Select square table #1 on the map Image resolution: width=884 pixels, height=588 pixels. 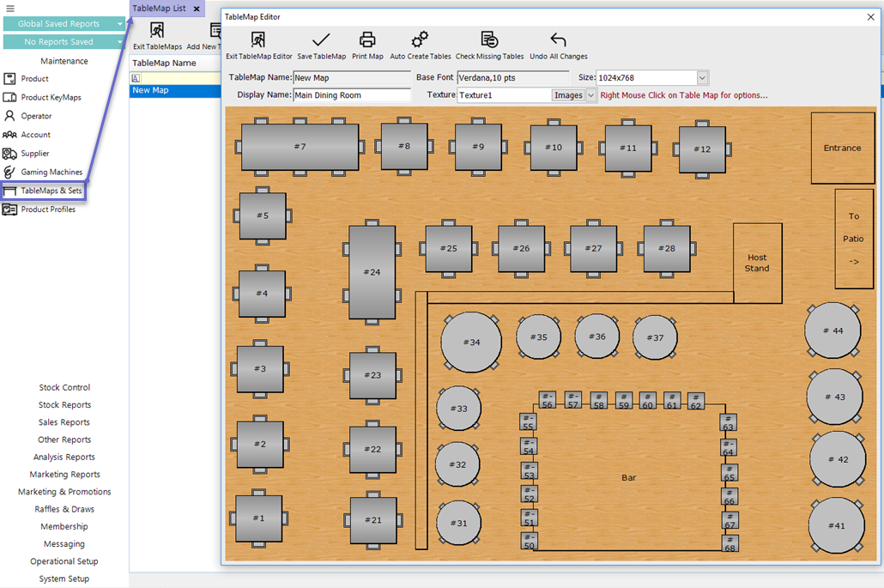point(258,518)
